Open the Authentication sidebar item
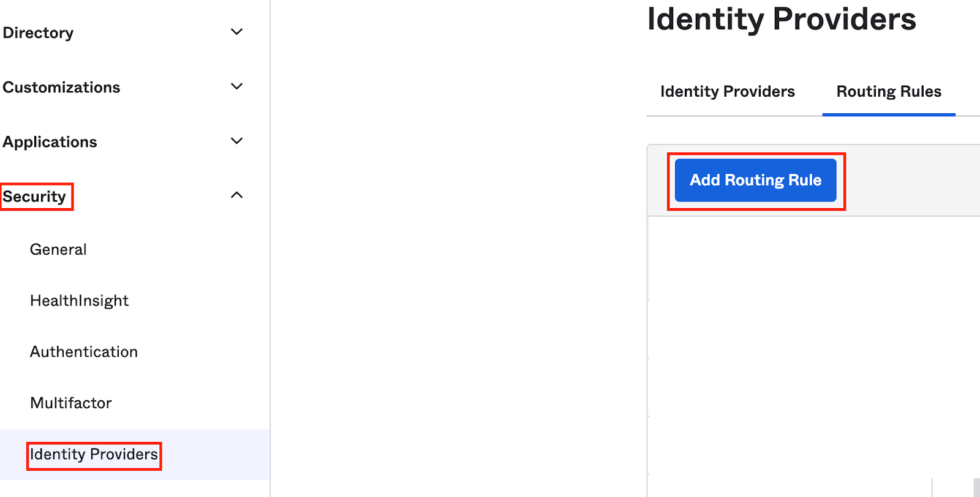Image resolution: width=980 pixels, height=497 pixels. [x=84, y=352]
